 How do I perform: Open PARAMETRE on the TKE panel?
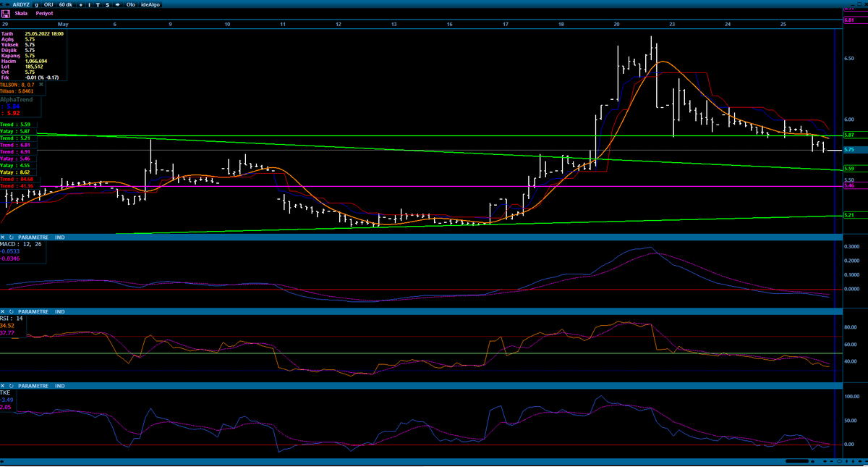point(33,386)
